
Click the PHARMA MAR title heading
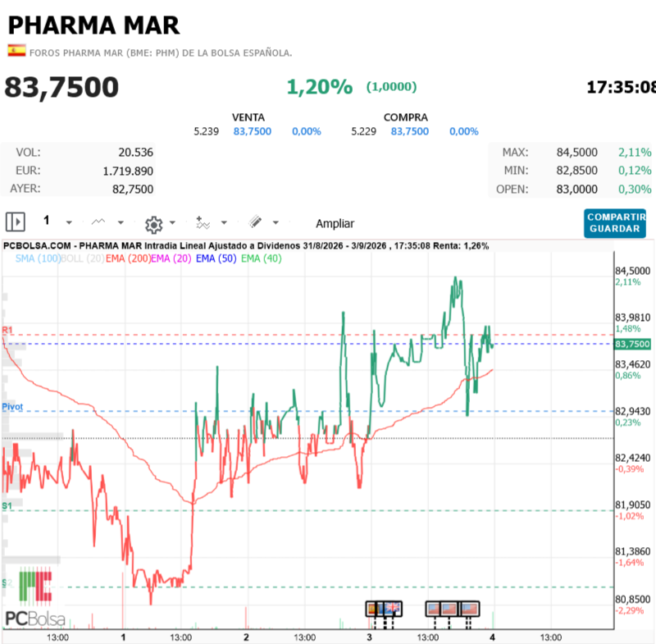click(x=93, y=25)
